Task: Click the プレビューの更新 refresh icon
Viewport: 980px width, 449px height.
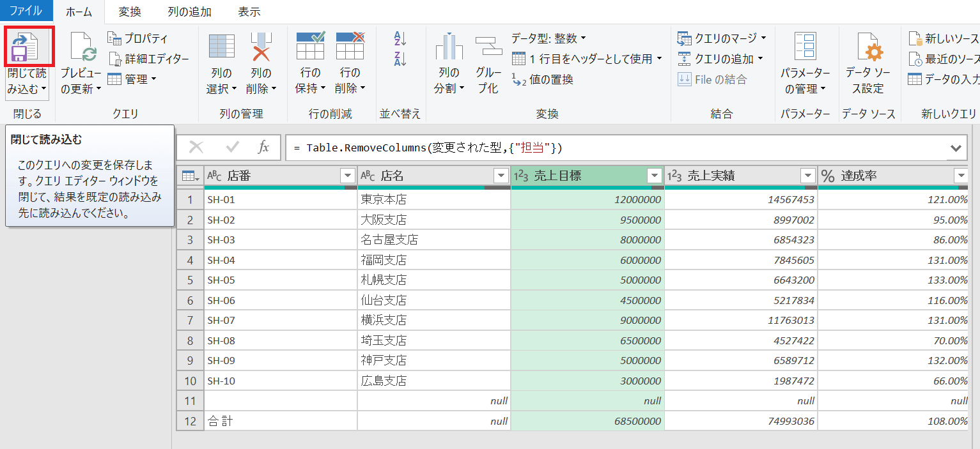Action: [x=82, y=48]
